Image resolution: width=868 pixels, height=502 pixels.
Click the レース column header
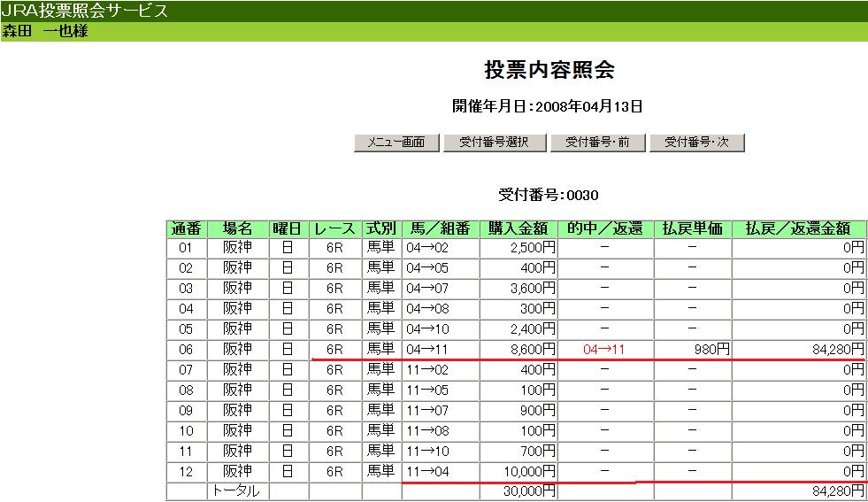point(334,228)
